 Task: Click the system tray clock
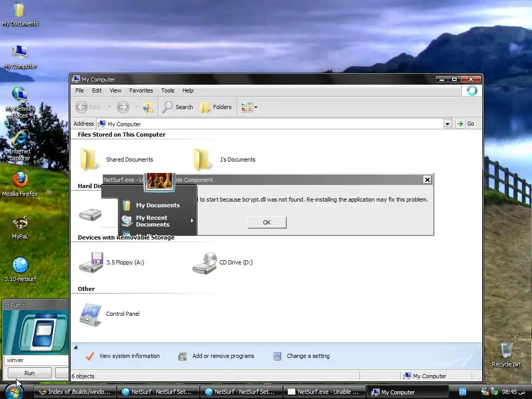[514, 392]
